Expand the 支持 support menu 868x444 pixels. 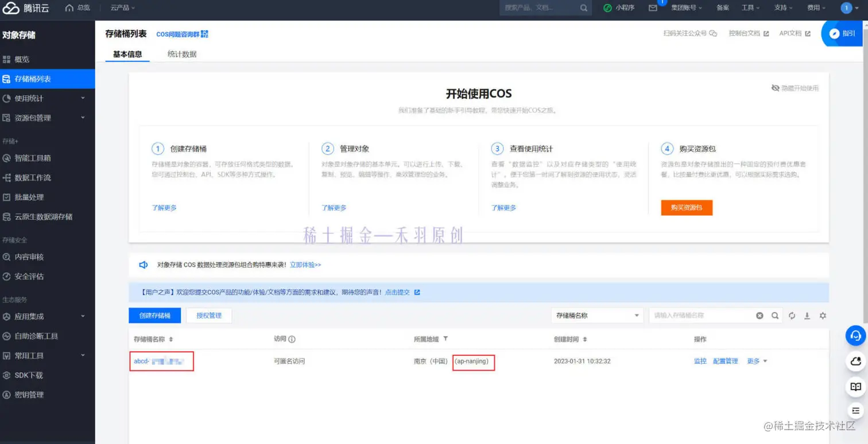point(783,8)
